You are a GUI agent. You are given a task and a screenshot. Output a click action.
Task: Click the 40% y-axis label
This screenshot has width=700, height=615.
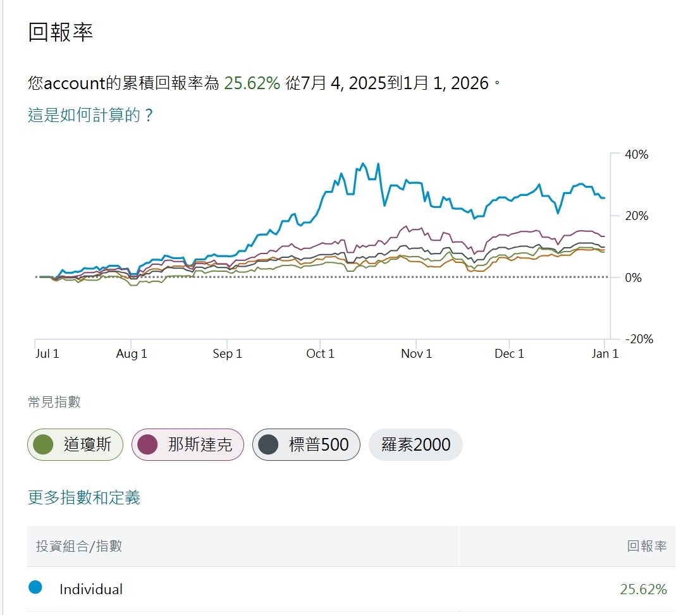tap(637, 154)
